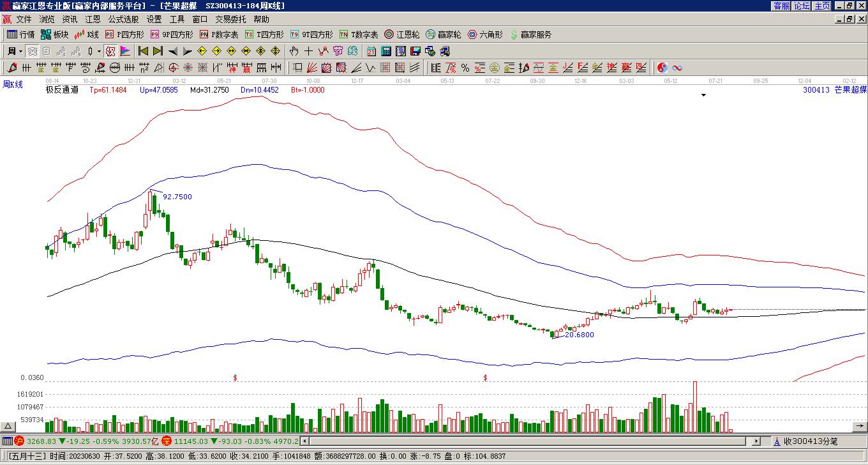Go to the 主页 home page
The width and height of the screenshot is (868, 465).
822,6
